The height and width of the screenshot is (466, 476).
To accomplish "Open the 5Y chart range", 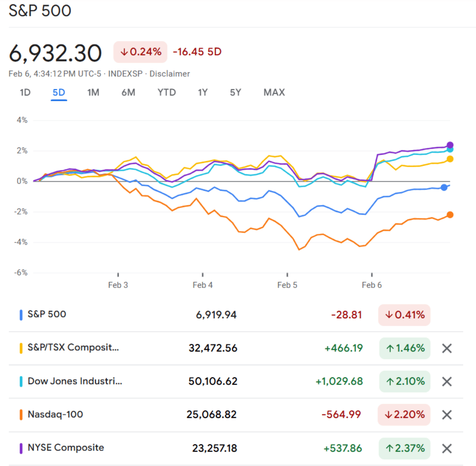I will [x=236, y=92].
